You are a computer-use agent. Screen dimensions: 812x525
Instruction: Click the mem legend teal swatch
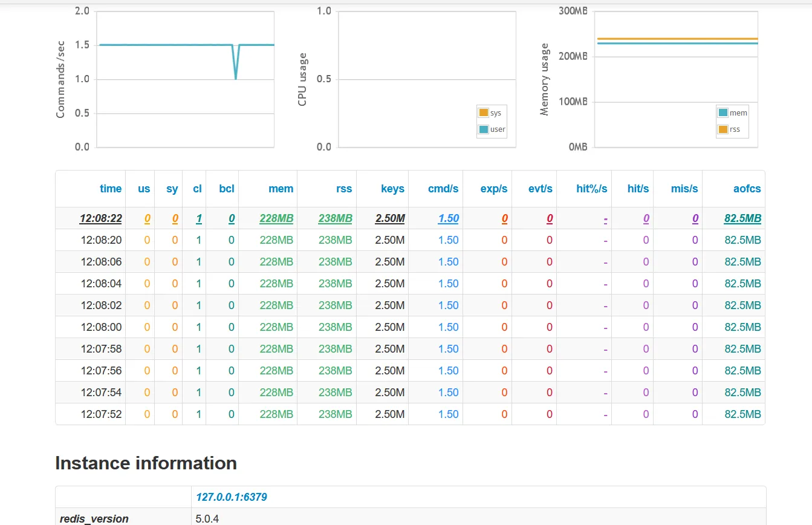point(723,112)
